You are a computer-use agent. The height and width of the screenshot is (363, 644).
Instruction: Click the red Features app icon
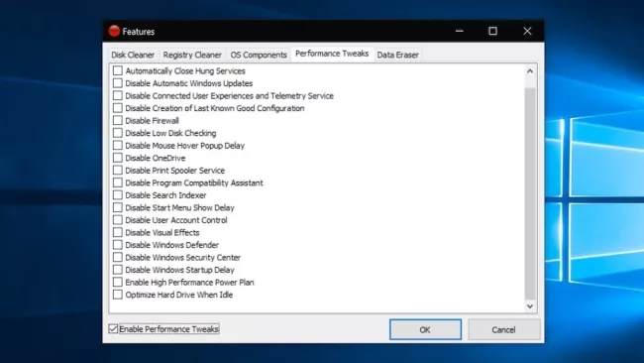114,31
